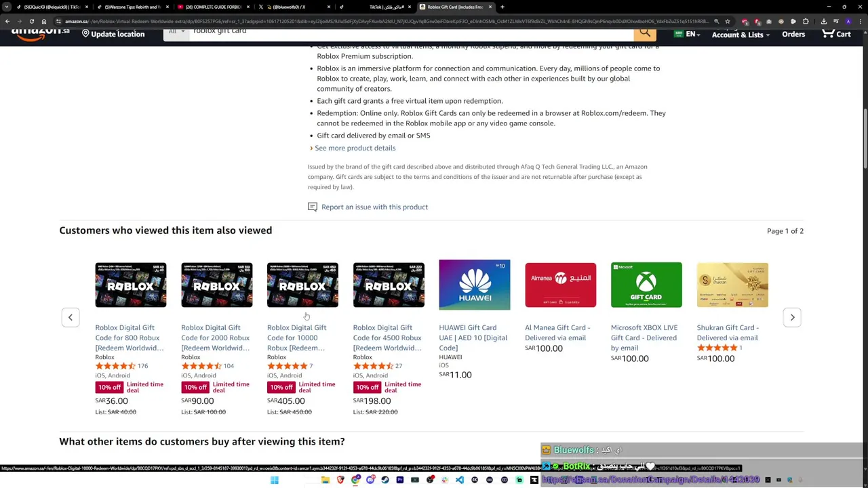Click the report issue speech icon
This screenshot has height=488, width=868.
click(313, 207)
